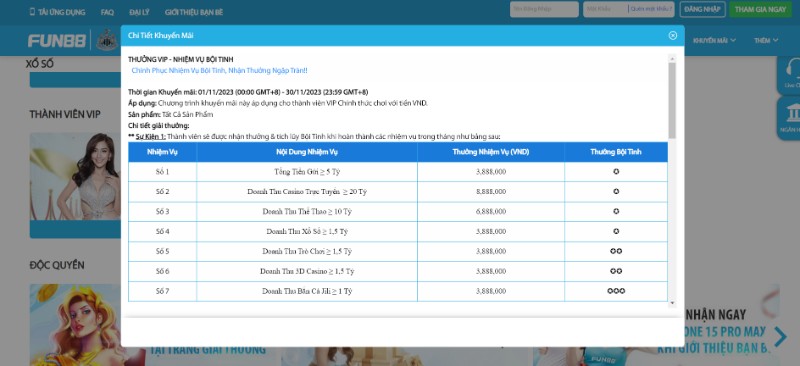
Task: Click the dialog scrollbar thumb
Action: (672, 100)
